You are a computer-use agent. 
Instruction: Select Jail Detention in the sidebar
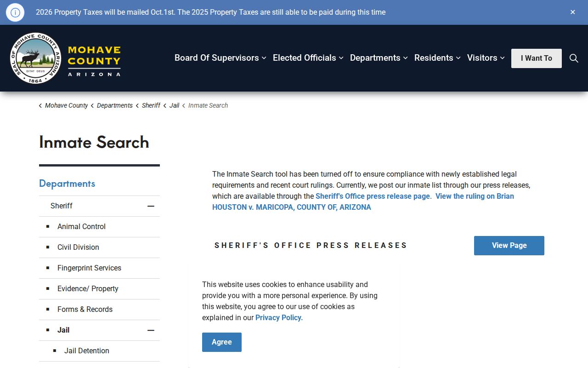pyautogui.click(x=87, y=351)
